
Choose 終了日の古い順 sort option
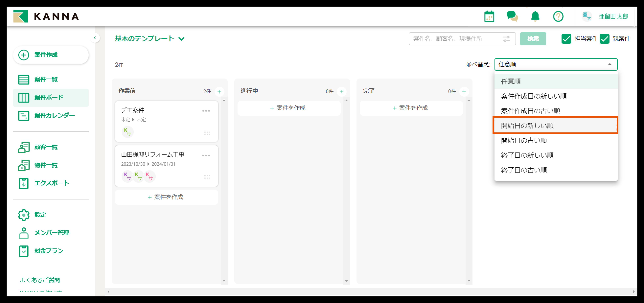(524, 170)
